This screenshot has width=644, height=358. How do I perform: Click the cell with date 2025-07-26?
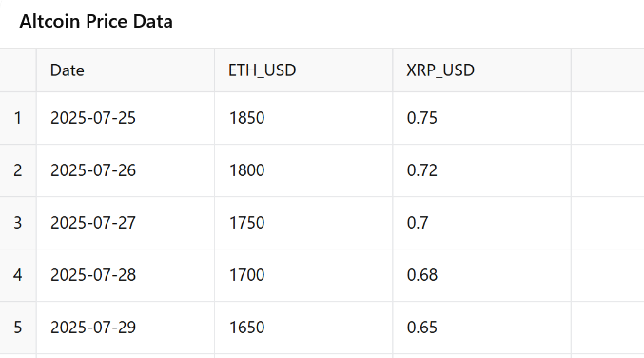tap(126, 170)
